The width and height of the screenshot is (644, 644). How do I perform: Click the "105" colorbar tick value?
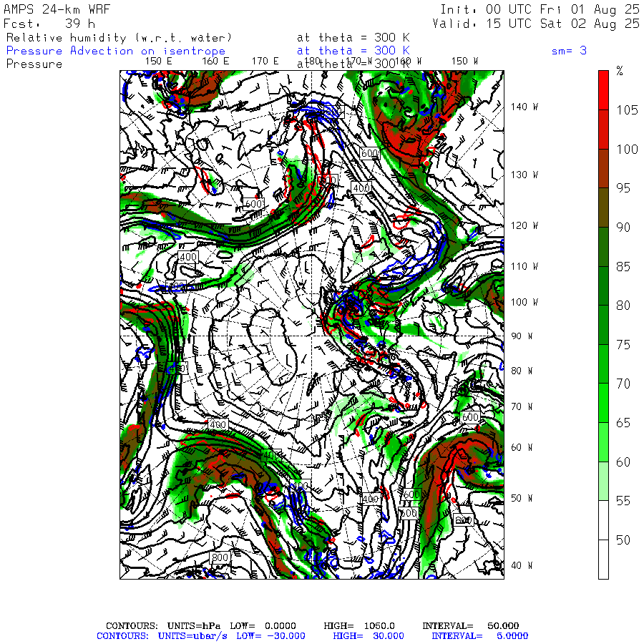(x=627, y=110)
